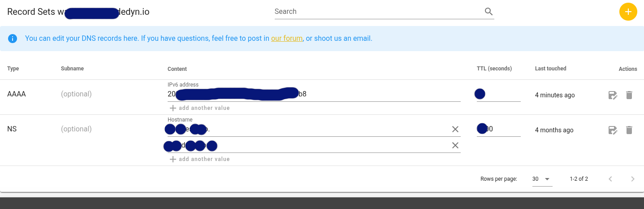Save the AAAA record row

pos(613,95)
